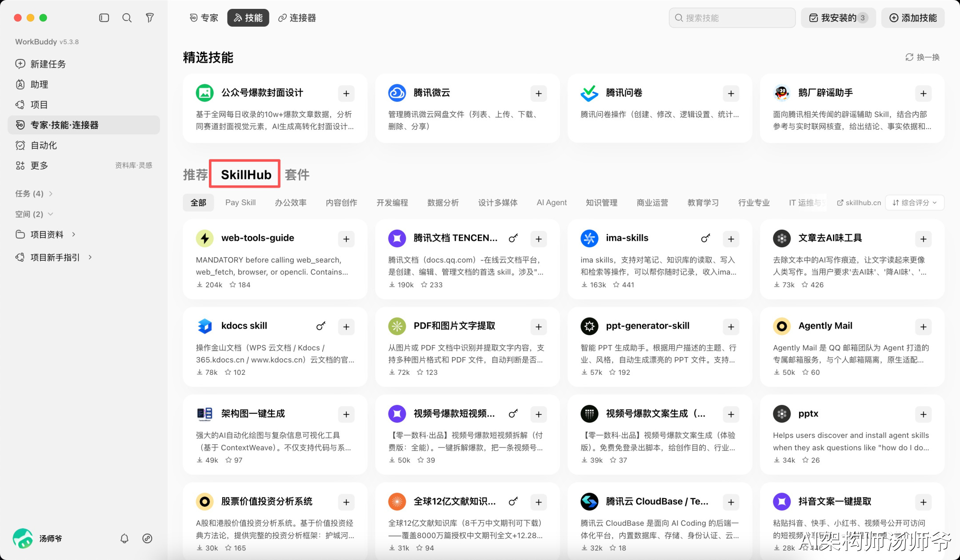Open the 综合评分 sort dropdown

pyautogui.click(x=915, y=203)
